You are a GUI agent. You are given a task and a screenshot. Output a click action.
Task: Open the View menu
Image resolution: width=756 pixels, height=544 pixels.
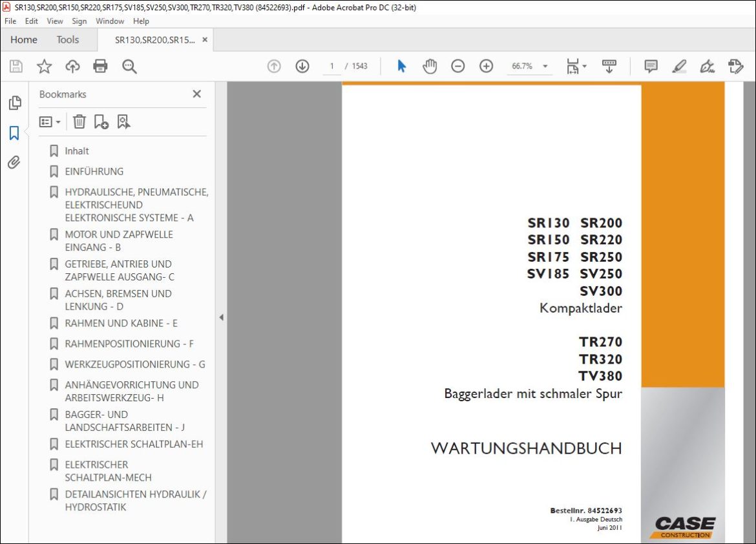coord(54,21)
